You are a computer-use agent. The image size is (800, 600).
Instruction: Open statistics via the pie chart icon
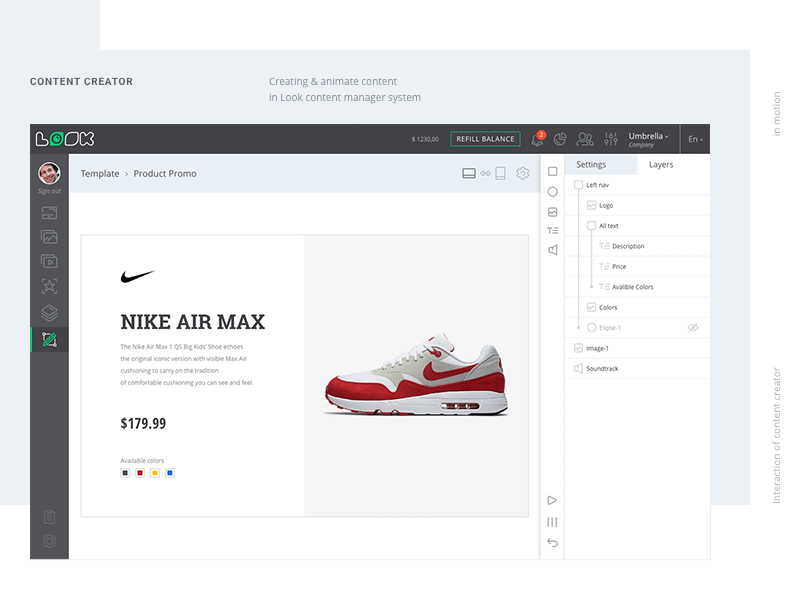(560, 137)
